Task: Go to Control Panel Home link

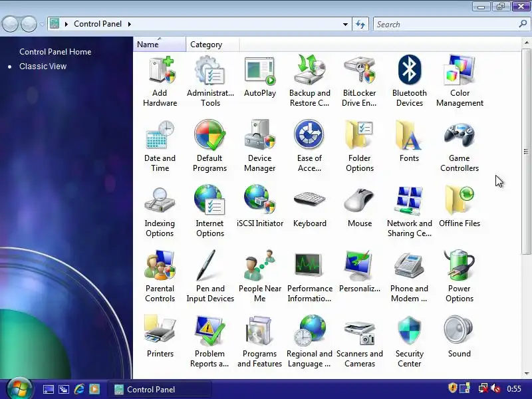Action: coord(55,52)
